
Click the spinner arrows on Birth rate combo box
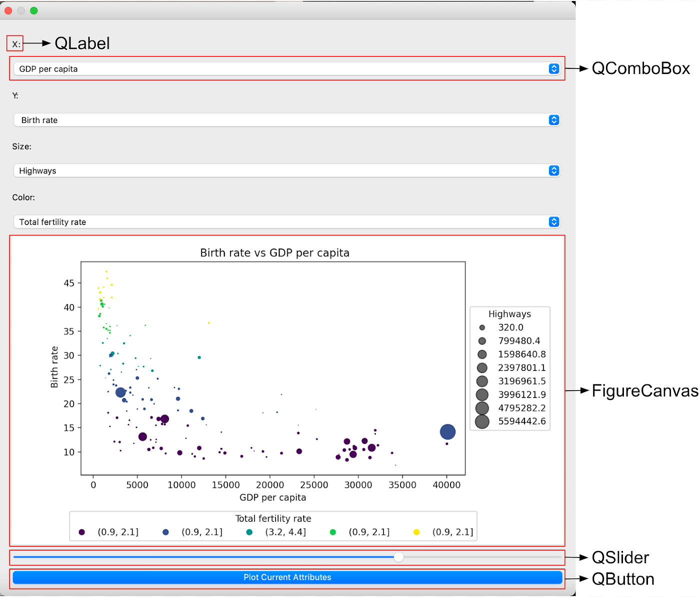553,120
